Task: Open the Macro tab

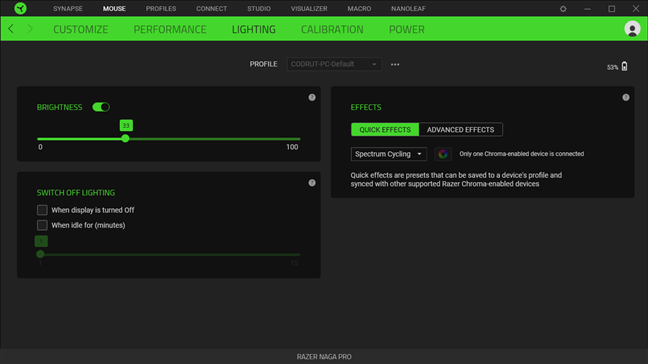Action: tap(359, 9)
